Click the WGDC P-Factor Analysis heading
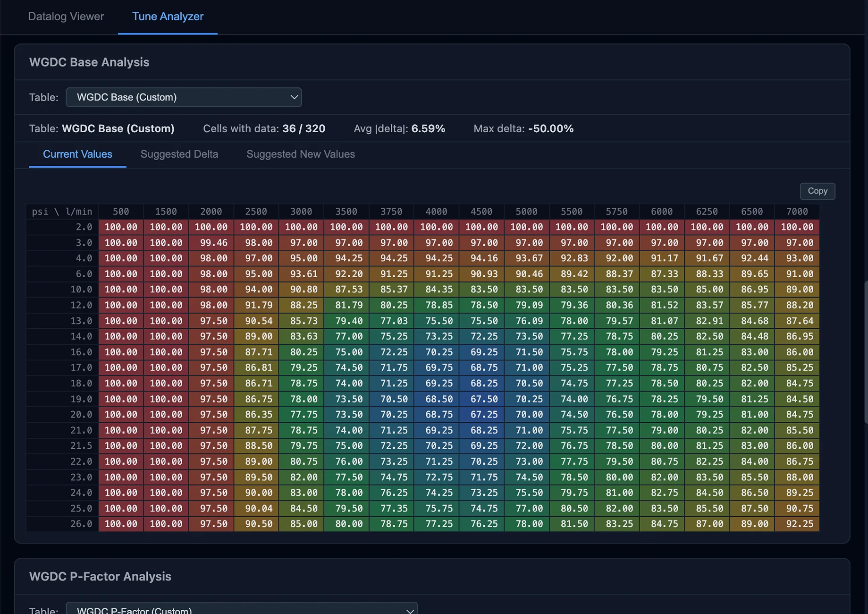The width and height of the screenshot is (868, 614). pyautogui.click(x=100, y=576)
